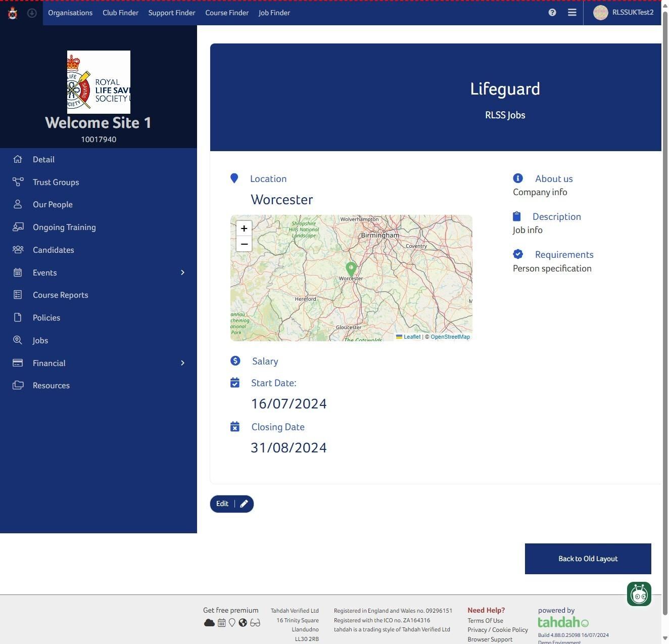Viewport: 669px width, 644px height.
Task: Expand the Events sidebar section
Action: (182, 272)
